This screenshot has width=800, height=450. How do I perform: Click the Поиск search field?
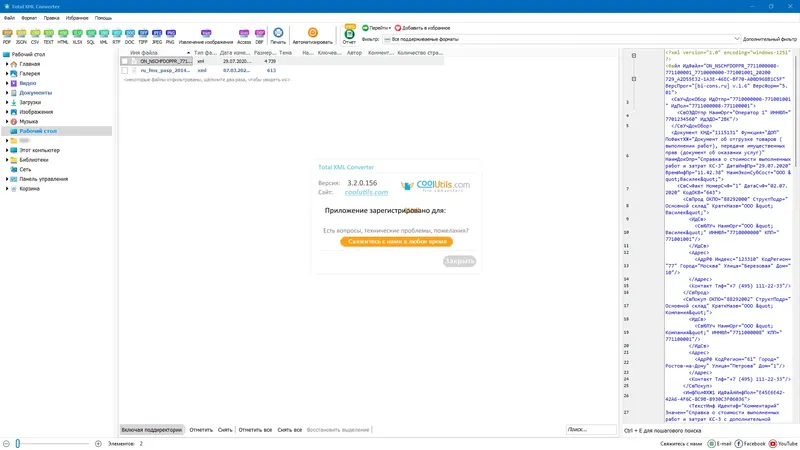pos(591,430)
